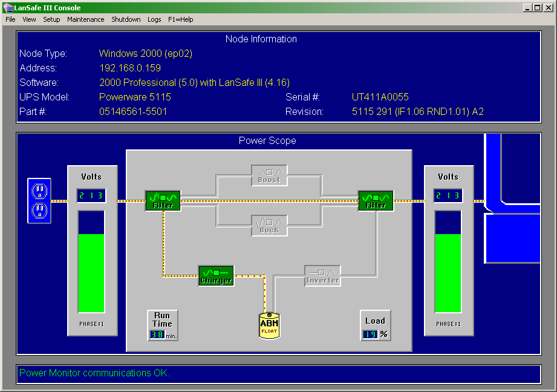Click the Power Monitor communications OK status
Image resolution: width=557 pixels, height=392 pixels.
pos(94,373)
